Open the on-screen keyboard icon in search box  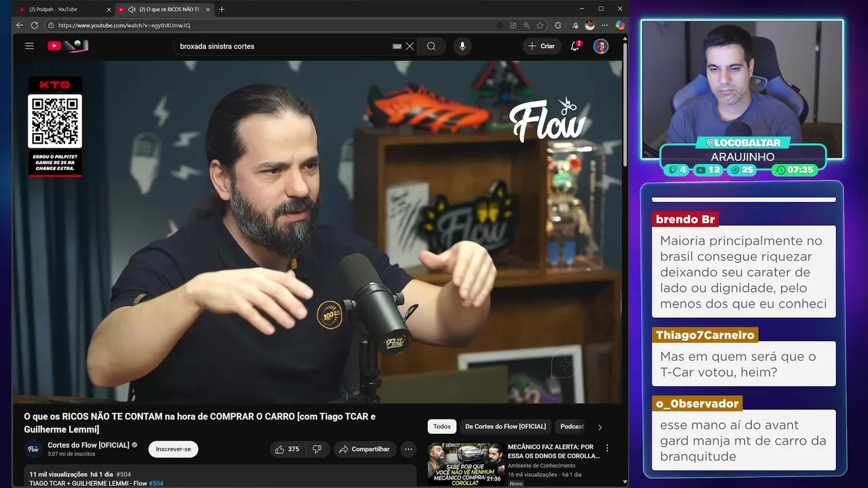coord(397,46)
